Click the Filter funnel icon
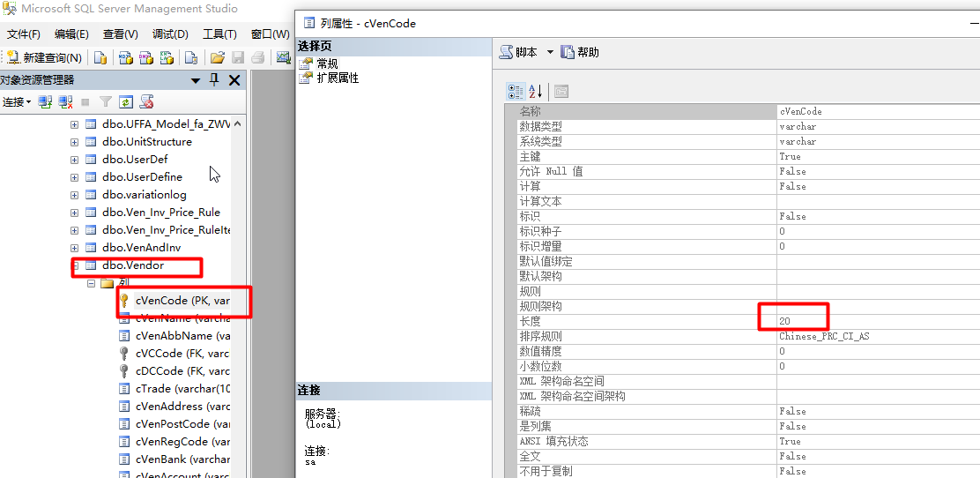The width and height of the screenshot is (980, 478). 107,101
